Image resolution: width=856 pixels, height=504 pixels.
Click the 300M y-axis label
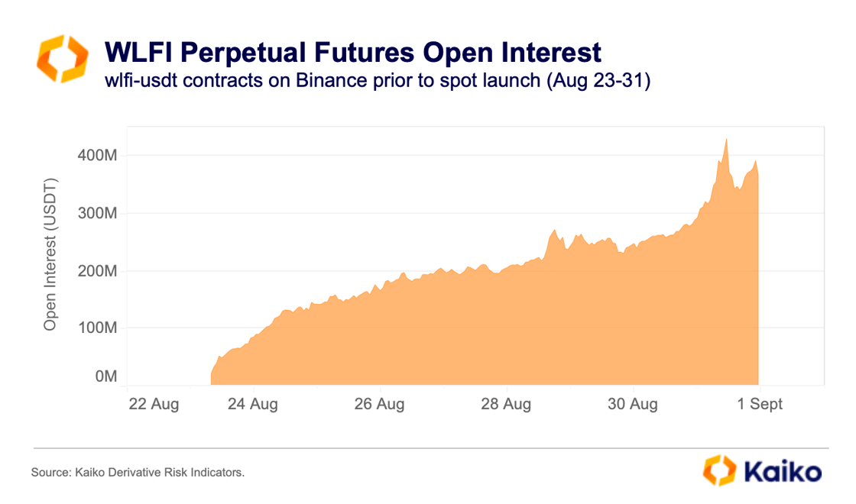pos(97,213)
